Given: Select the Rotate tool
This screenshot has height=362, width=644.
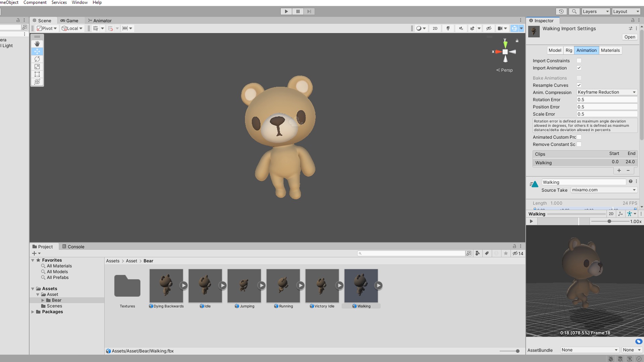Looking at the screenshot, I should [x=37, y=59].
